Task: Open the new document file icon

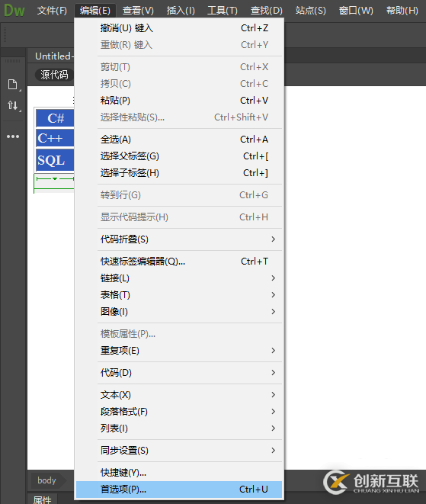Action: tap(12, 84)
